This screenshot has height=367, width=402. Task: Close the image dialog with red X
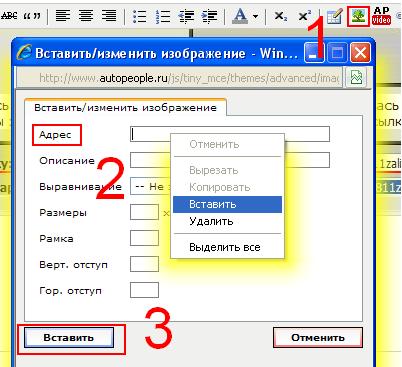pyautogui.click(x=360, y=53)
